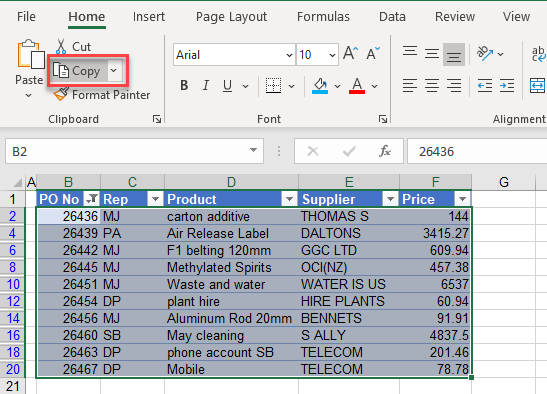Open the Arial font name dropdown
This screenshot has height=394, width=547.
tap(289, 55)
